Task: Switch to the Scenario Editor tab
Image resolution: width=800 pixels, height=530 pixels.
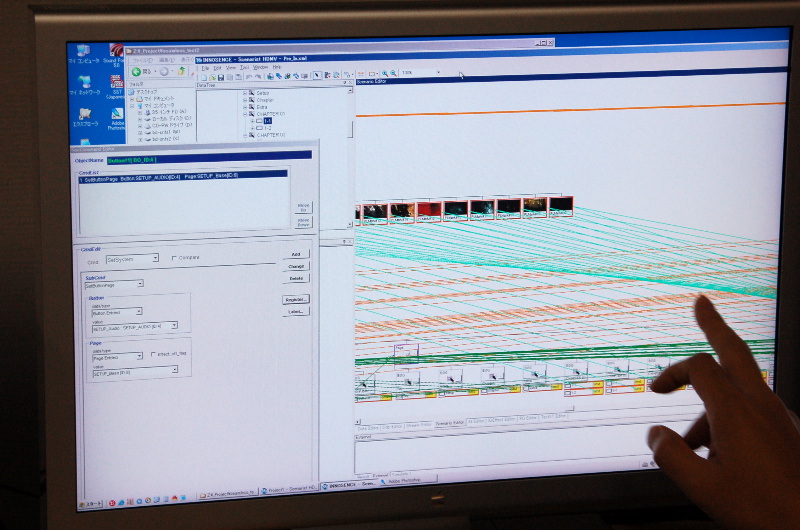Action: pos(450,423)
